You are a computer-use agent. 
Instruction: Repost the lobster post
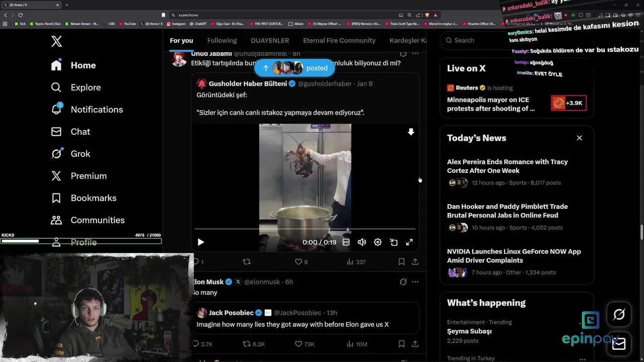pos(247,262)
